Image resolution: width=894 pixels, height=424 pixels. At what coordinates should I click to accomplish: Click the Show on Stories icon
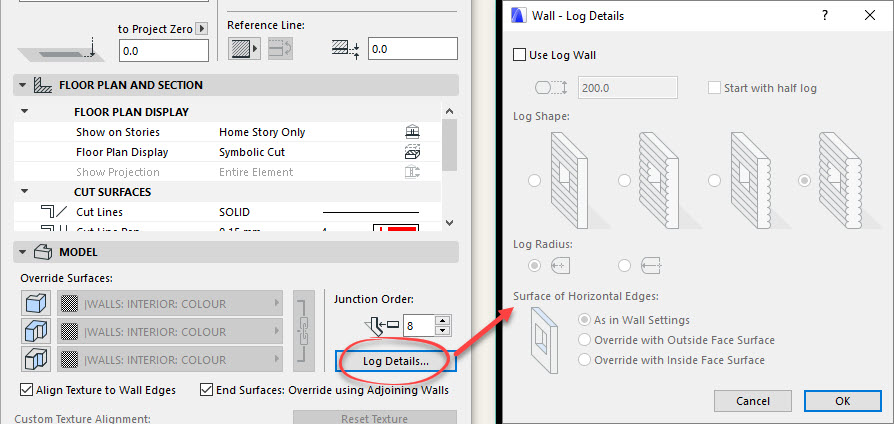411,132
